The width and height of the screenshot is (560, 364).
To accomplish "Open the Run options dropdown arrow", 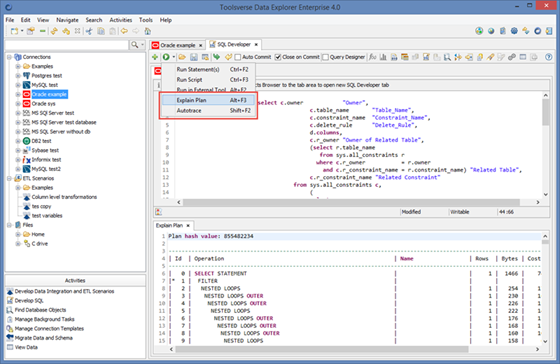I will [174, 57].
